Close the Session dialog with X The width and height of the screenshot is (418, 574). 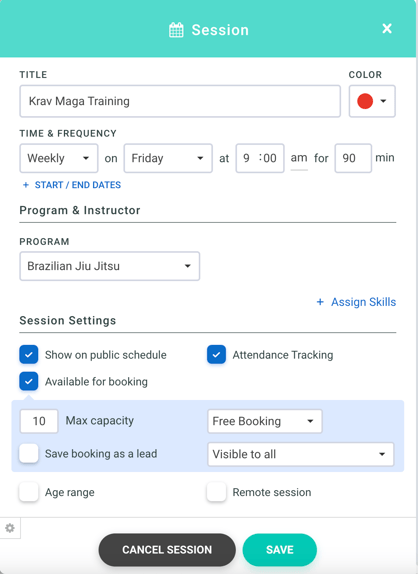coord(387,29)
